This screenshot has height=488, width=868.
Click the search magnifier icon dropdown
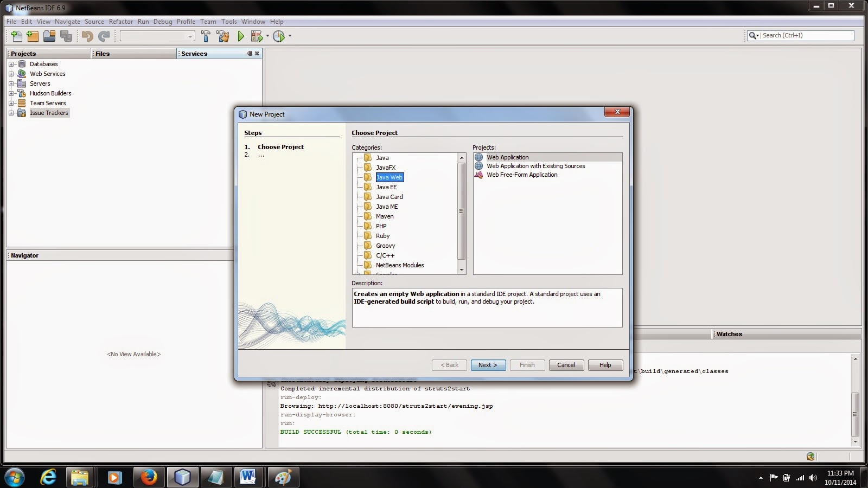[x=754, y=36]
